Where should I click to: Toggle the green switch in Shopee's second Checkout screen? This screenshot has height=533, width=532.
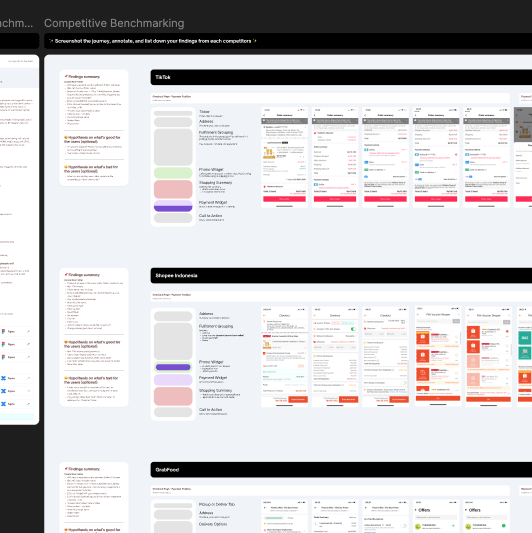353,329
